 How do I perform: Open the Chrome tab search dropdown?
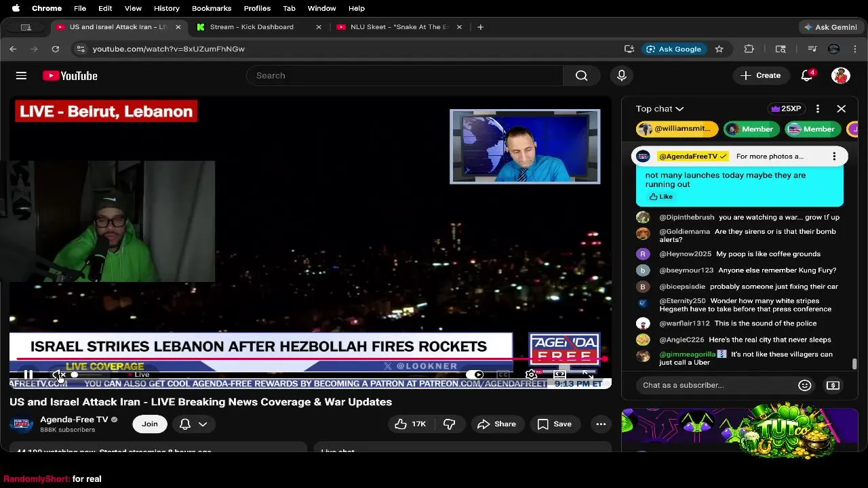coord(26,27)
